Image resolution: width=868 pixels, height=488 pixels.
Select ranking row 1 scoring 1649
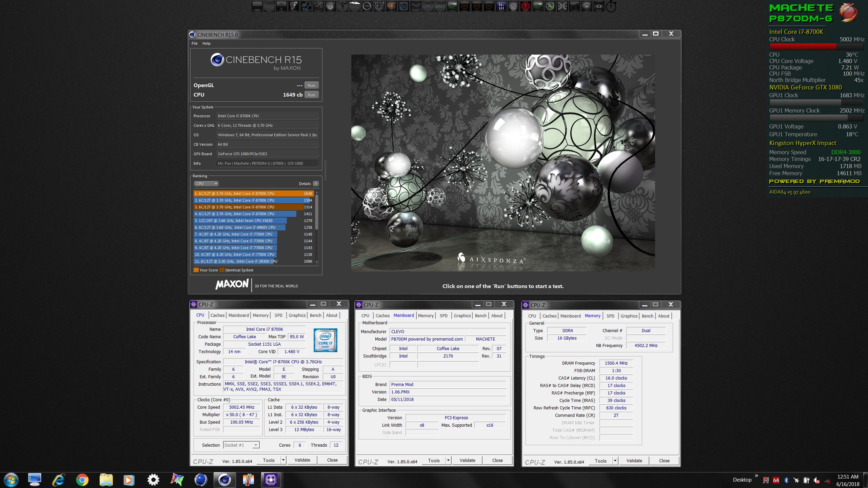(x=253, y=194)
